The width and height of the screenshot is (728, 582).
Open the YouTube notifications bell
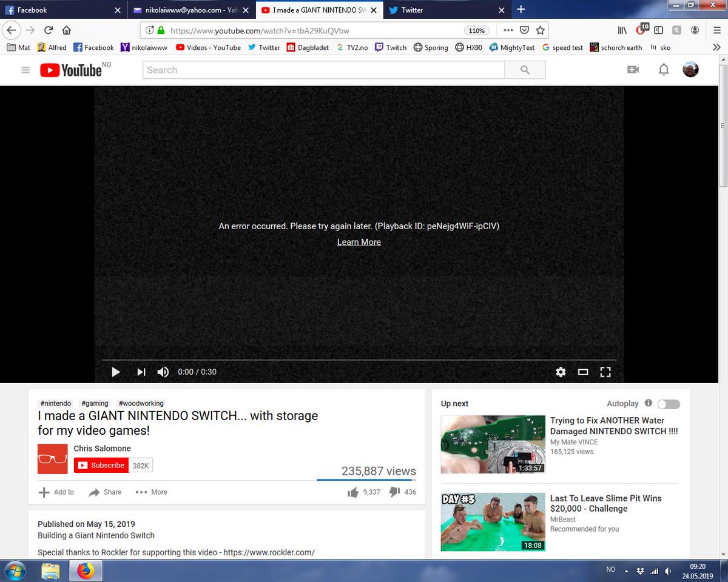[664, 70]
